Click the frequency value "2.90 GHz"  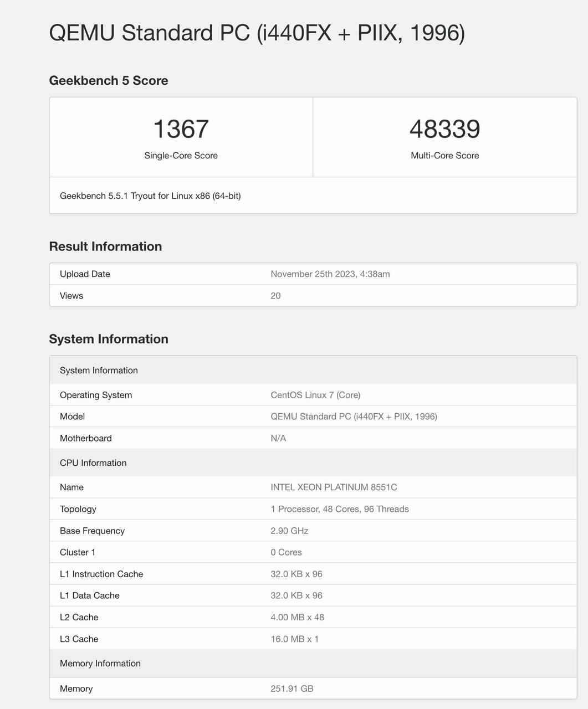pos(289,531)
